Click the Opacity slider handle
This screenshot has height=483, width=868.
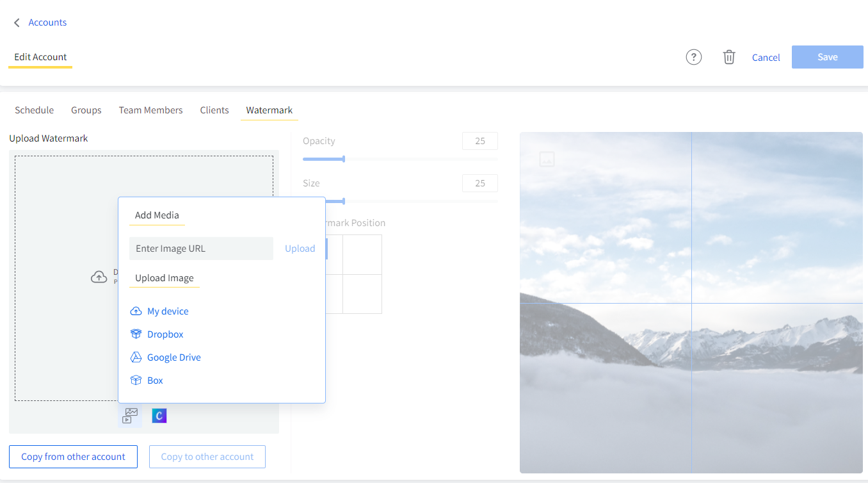tap(344, 159)
